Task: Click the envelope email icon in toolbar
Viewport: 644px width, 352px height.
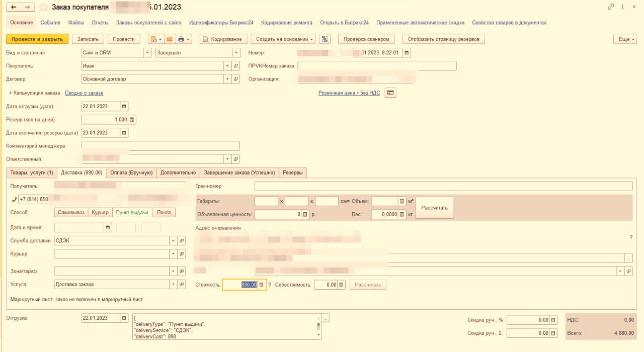Action: coord(170,39)
